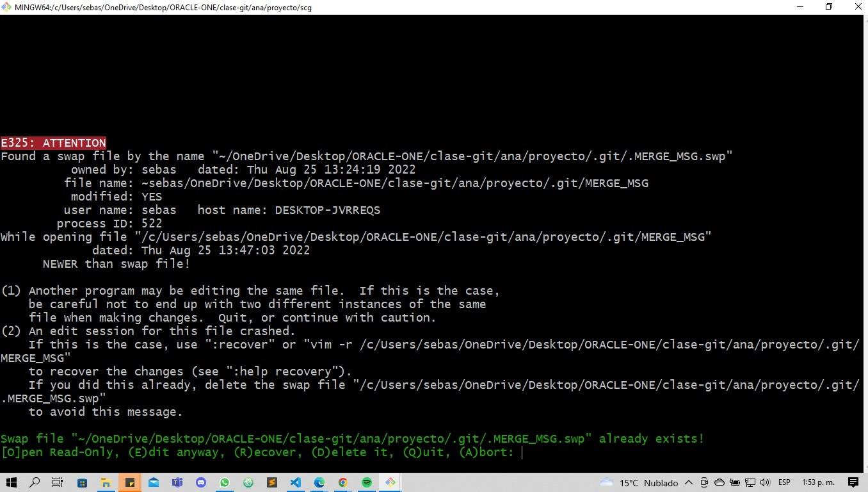Click the E325: ATTENTION header
Image resolution: width=868 pixels, height=492 pixels.
tap(53, 143)
